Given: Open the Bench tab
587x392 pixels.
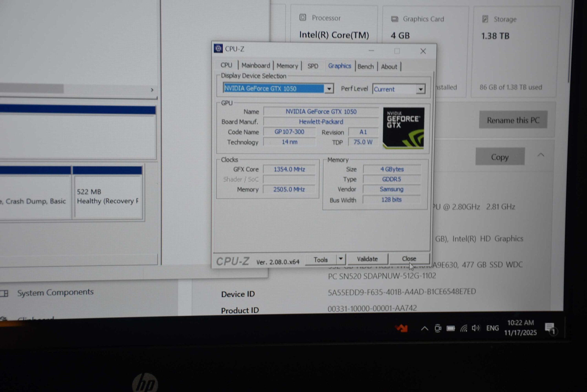Looking at the screenshot, I should pos(365,66).
